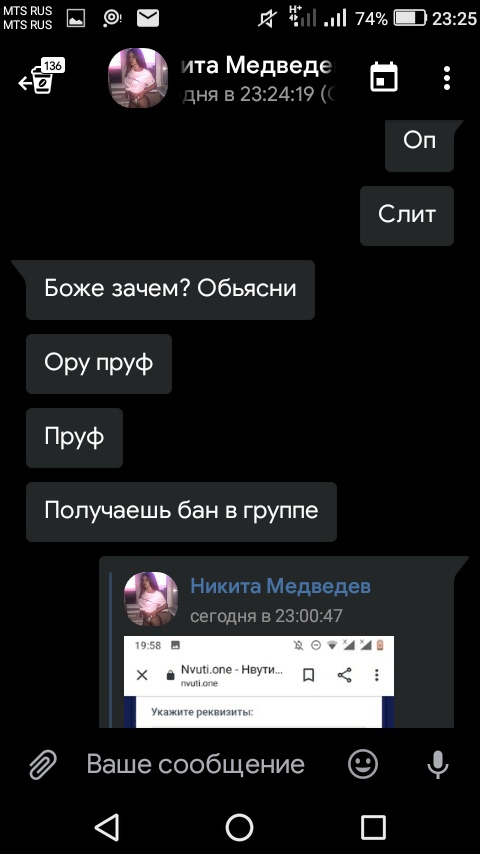
Task: Tap the Android home circle button
Action: (240, 828)
